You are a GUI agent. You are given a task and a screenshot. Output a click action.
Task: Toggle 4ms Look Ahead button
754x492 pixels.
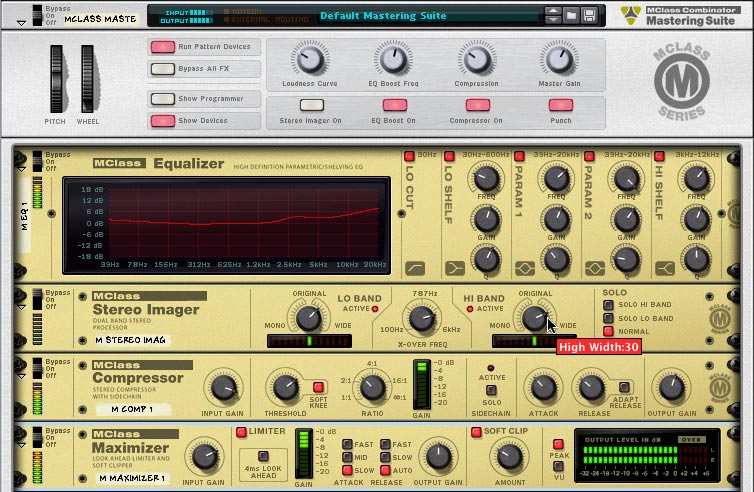coord(263,455)
